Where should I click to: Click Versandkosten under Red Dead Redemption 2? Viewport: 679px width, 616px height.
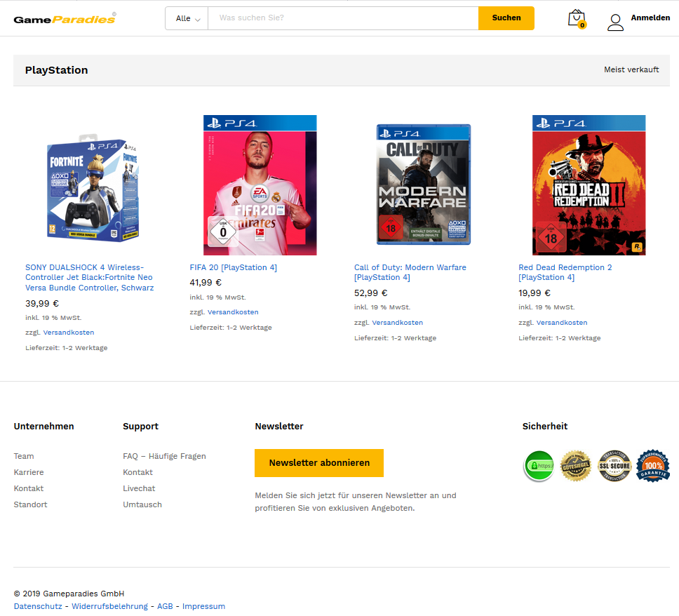[x=562, y=322]
